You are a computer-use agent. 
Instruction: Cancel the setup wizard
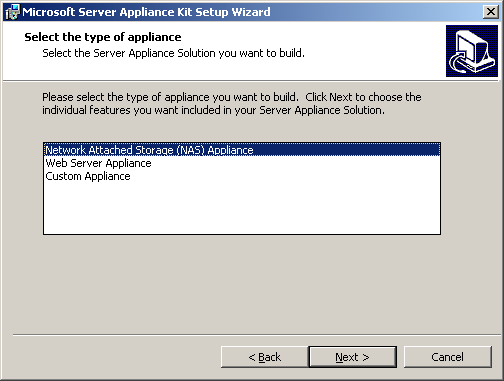pos(448,357)
